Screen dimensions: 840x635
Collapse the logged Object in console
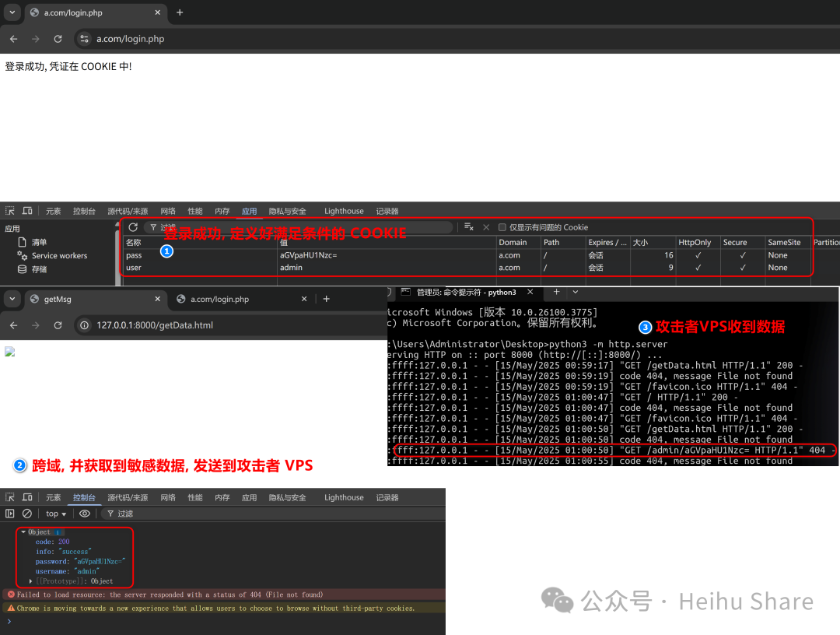(x=23, y=532)
